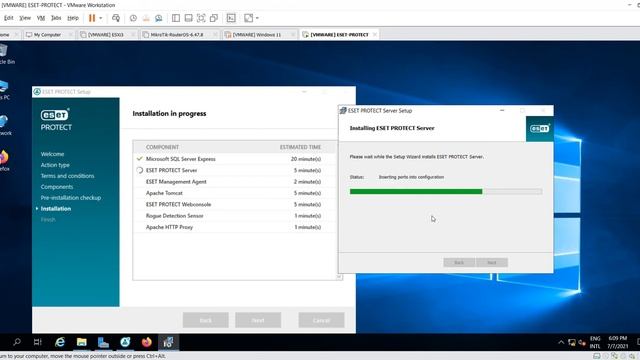This screenshot has height=360, width=640.
Task: Revert the VM to previous snapshot
Action: 146,18
